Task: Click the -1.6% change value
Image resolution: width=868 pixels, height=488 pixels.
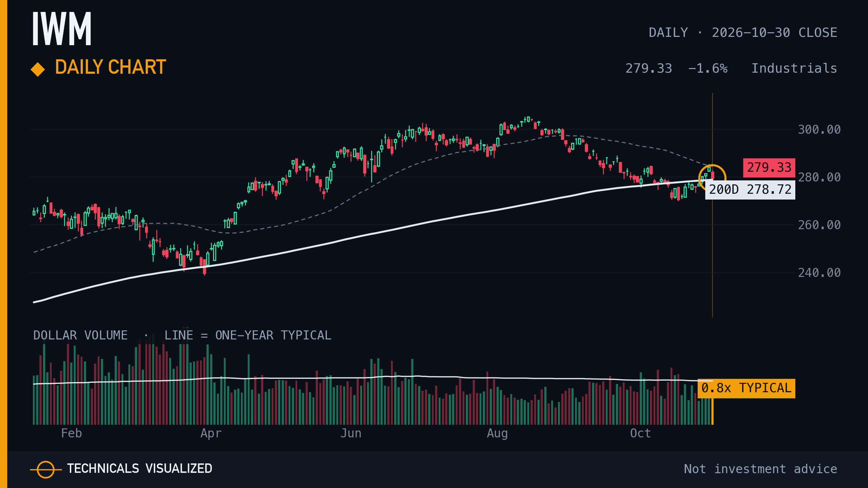Action: [x=708, y=68]
